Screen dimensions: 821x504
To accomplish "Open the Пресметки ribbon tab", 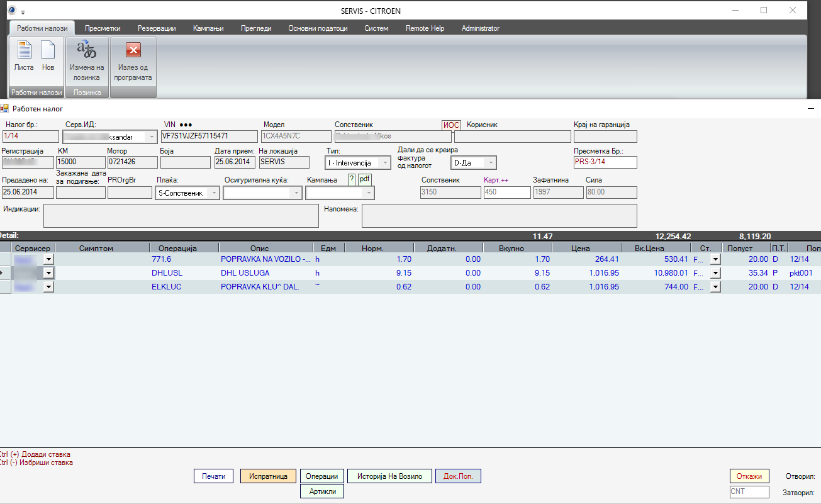I will coord(103,28).
